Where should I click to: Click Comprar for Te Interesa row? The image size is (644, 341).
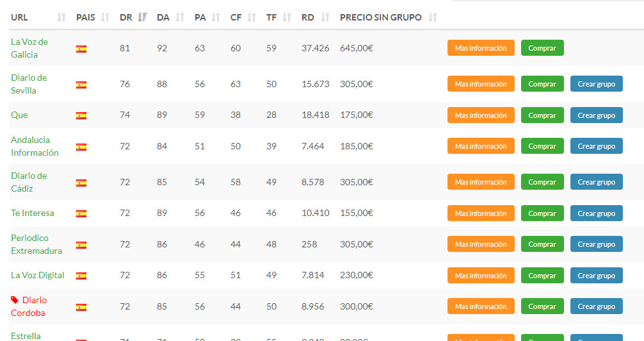tap(542, 213)
